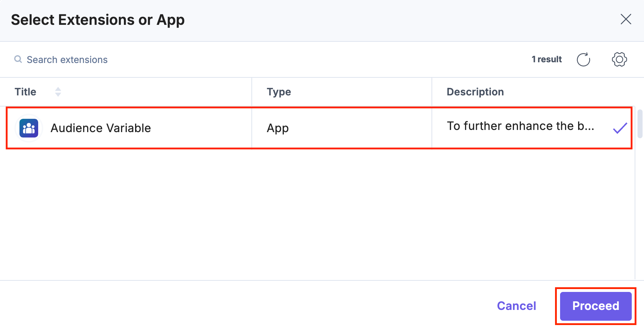Click the Audience Variable app icon
This screenshot has width=644, height=329.
click(29, 128)
